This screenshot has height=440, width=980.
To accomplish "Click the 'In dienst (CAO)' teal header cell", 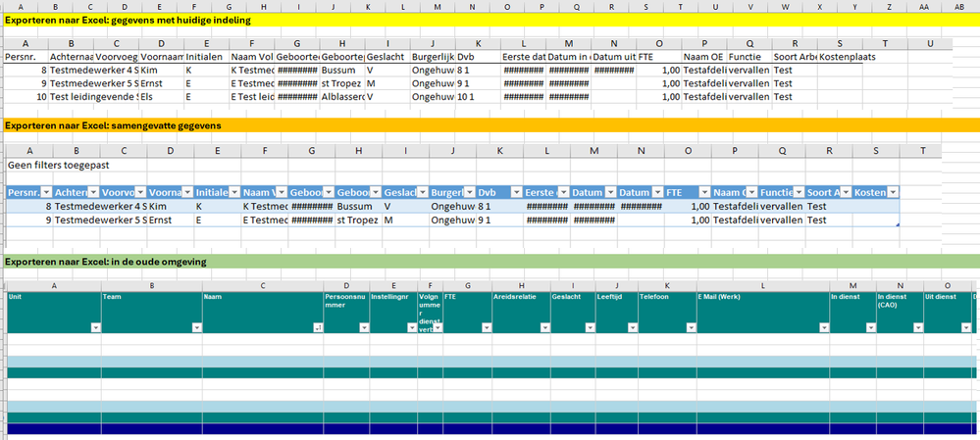I will click(x=900, y=312).
